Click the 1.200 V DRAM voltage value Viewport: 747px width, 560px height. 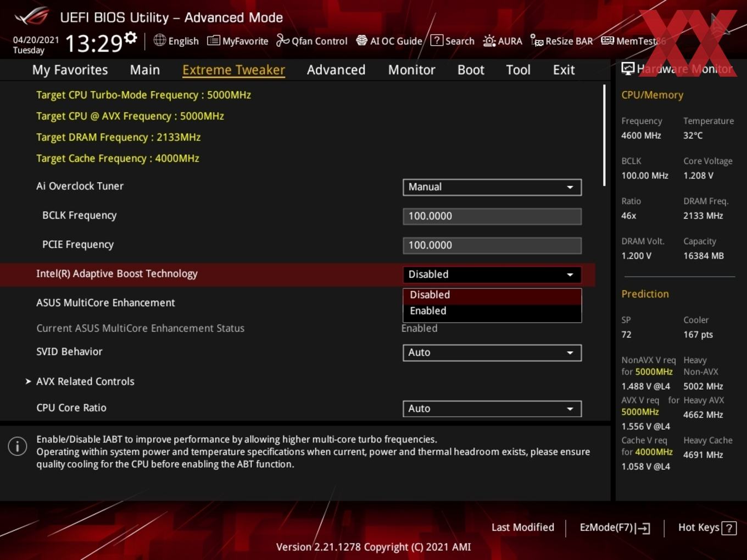tap(636, 256)
